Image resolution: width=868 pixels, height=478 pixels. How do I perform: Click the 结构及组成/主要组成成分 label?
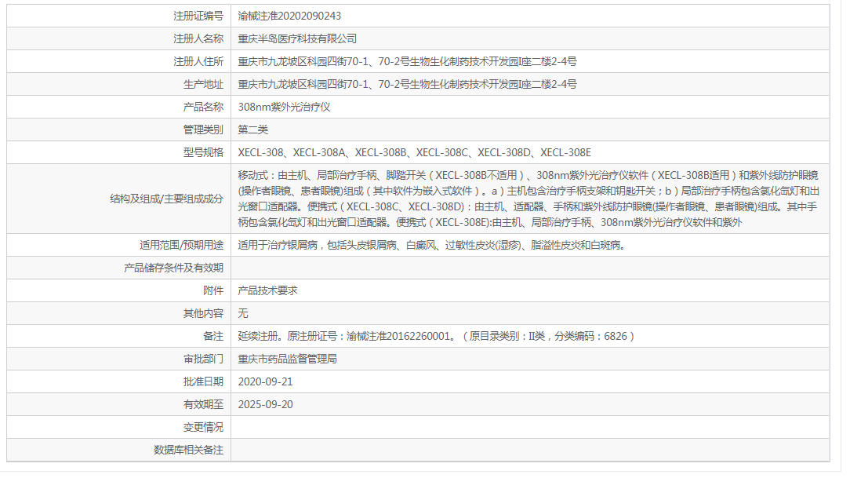(x=167, y=199)
